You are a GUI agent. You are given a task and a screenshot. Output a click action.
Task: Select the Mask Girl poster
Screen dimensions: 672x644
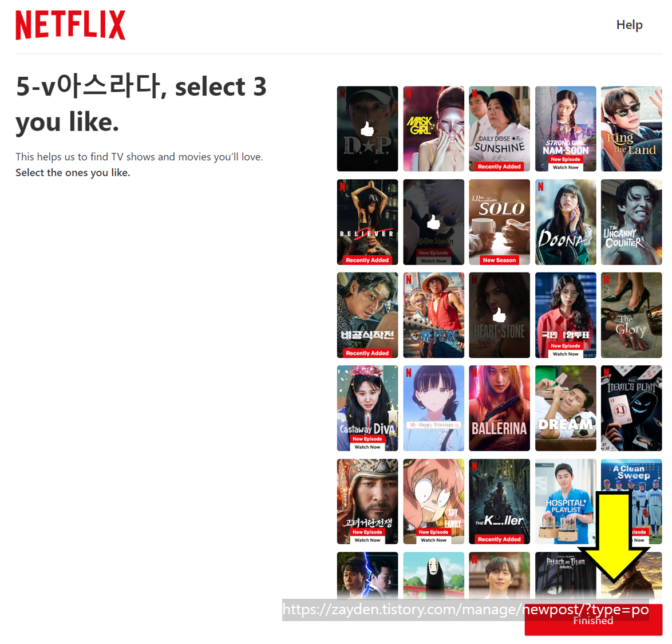pos(433,129)
